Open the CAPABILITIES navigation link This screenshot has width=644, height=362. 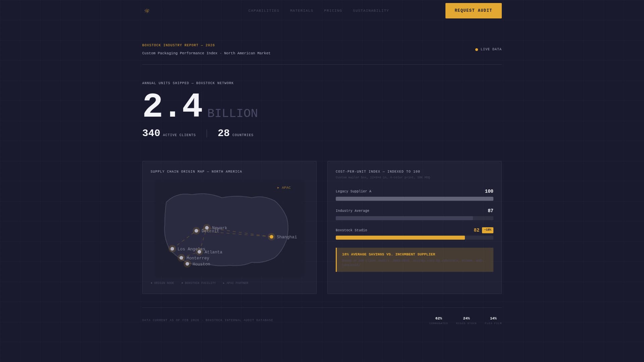(x=264, y=10)
